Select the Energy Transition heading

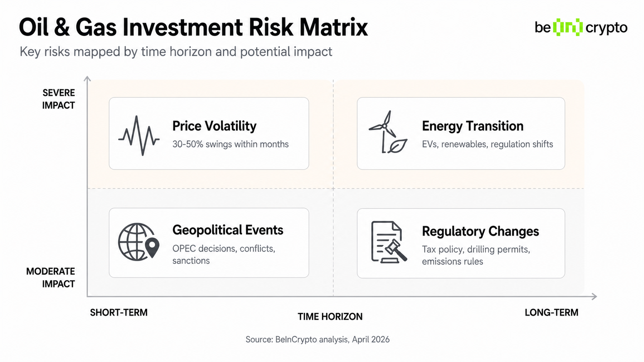click(x=473, y=126)
